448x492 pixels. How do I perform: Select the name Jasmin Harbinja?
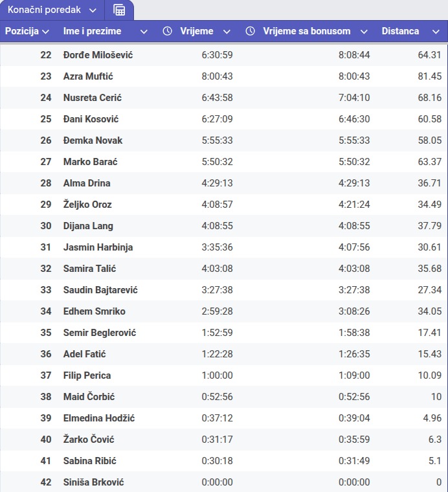(x=98, y=247)
